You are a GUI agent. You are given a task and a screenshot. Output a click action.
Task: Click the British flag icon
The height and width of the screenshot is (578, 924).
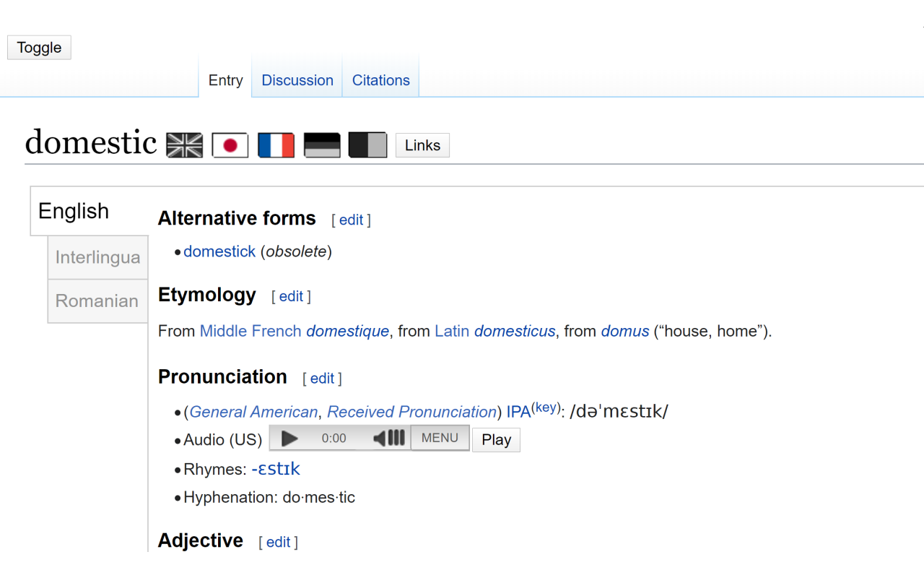[185, 145]
